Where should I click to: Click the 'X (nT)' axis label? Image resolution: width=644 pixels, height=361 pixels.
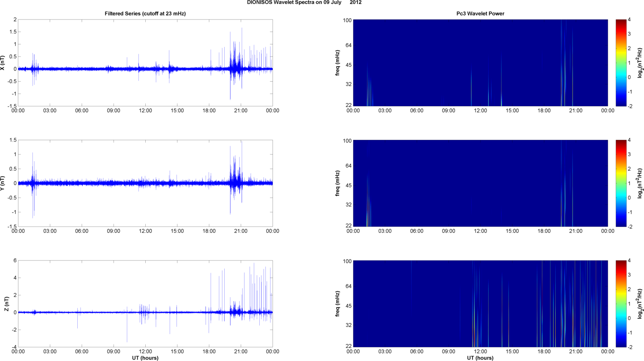(x=3, y=63)
